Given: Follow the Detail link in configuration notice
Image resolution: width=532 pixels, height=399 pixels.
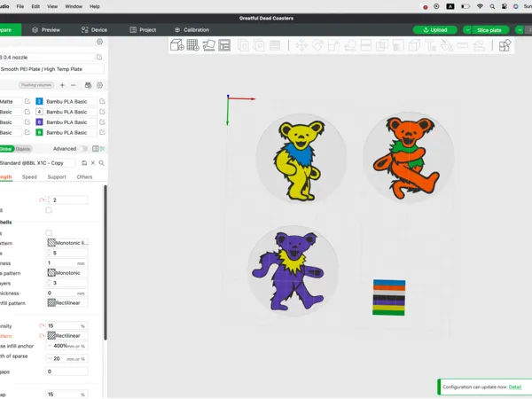Looking at the screenshot, I should coord(515,387).
